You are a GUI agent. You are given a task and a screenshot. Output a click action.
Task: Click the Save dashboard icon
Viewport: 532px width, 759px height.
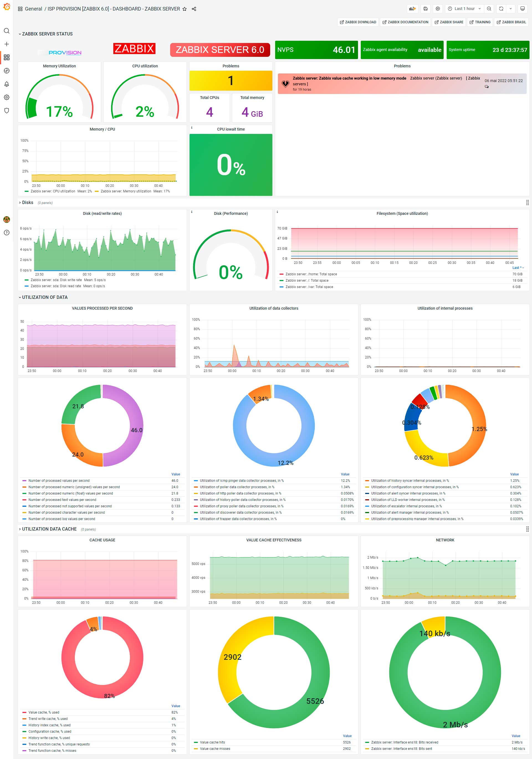pos(426,9)
